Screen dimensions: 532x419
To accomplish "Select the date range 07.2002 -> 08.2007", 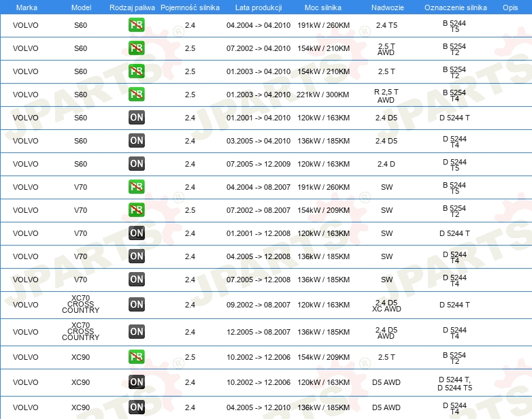I will pyautogui.click(x=259, y=210).
